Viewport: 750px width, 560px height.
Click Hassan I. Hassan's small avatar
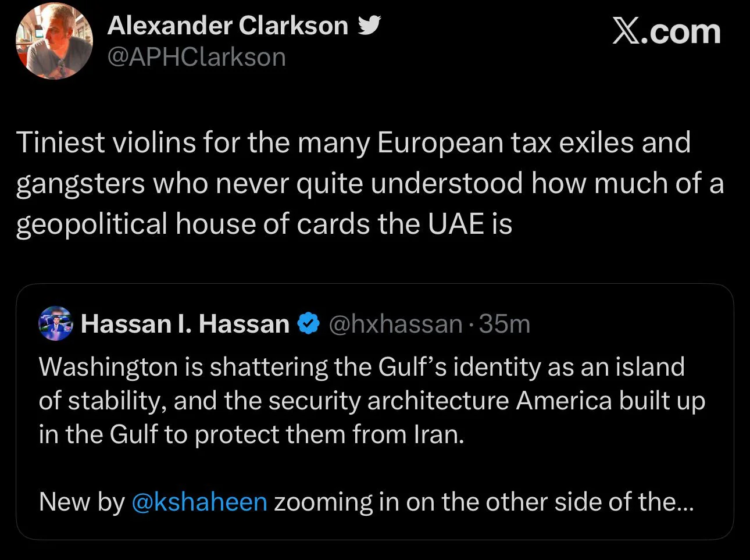(56, 323)
